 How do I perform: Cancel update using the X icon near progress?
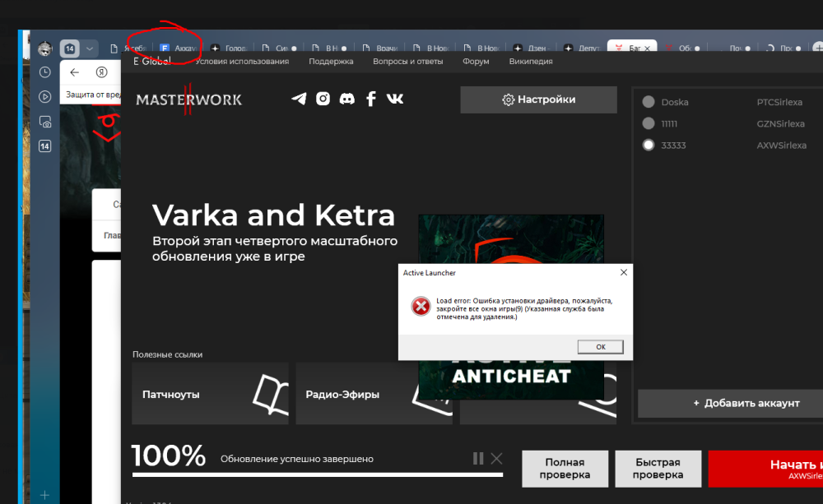tap(496, 458)
